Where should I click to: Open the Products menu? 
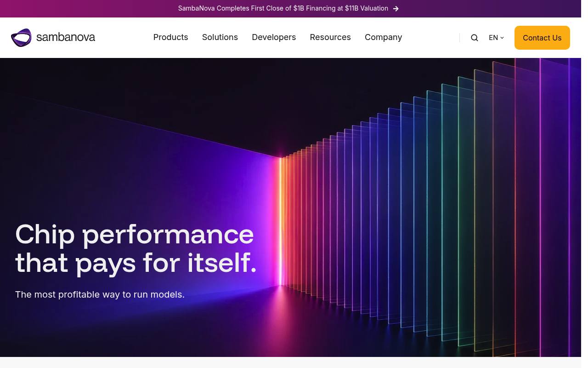pos(171,37)
